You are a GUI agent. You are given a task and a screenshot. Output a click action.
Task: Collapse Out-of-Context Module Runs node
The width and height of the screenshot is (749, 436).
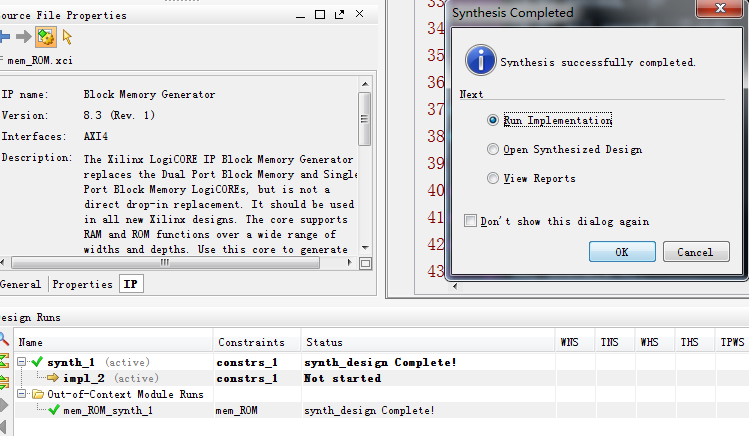click(x=21, y=394)
